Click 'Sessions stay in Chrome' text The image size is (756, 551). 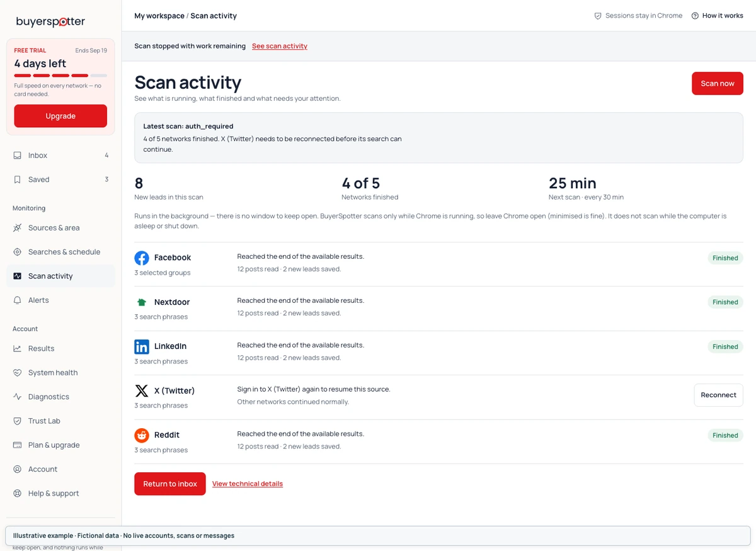tap(644, 16)
